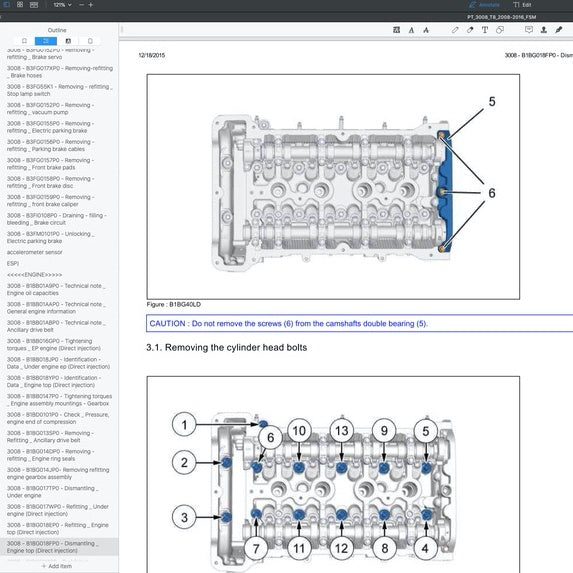Toggle split view layout
The width and height of the screenshot is (573, 573).
(34, 5)
